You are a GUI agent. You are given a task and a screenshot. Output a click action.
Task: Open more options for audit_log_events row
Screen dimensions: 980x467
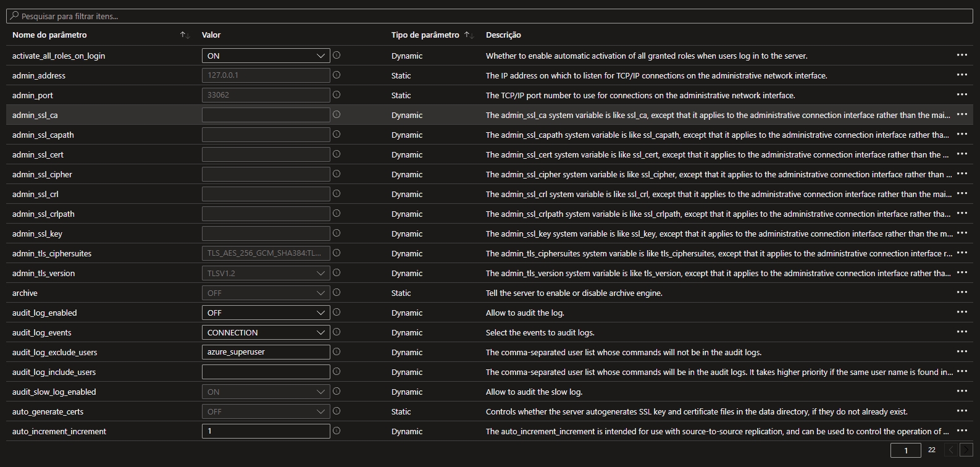pos(961,332)
